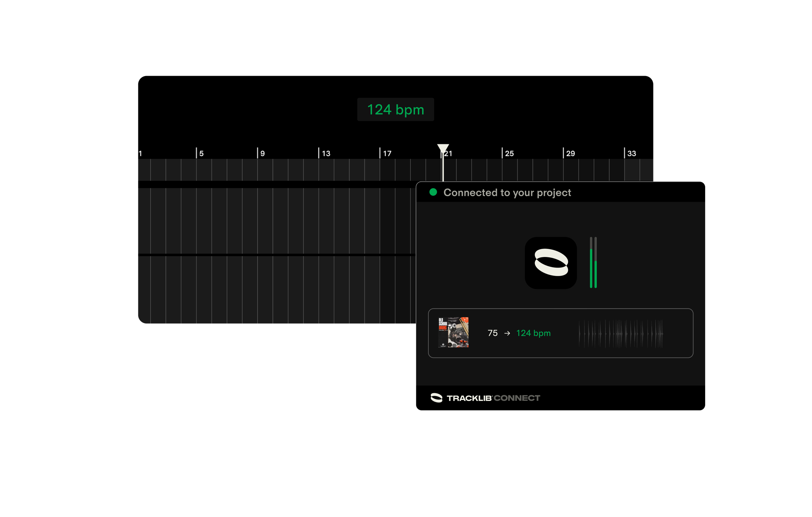
Task: Click the original tempo 75 value
Action: pos(492,333)
